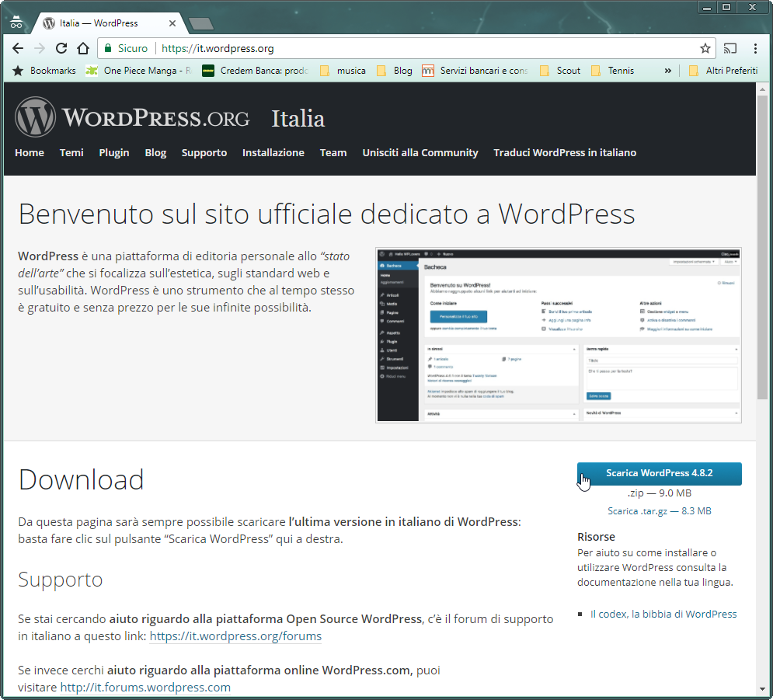The height and width of the screenshot is (700, 773).
Task: Click scrollbar up arrow
Action: 762,89
